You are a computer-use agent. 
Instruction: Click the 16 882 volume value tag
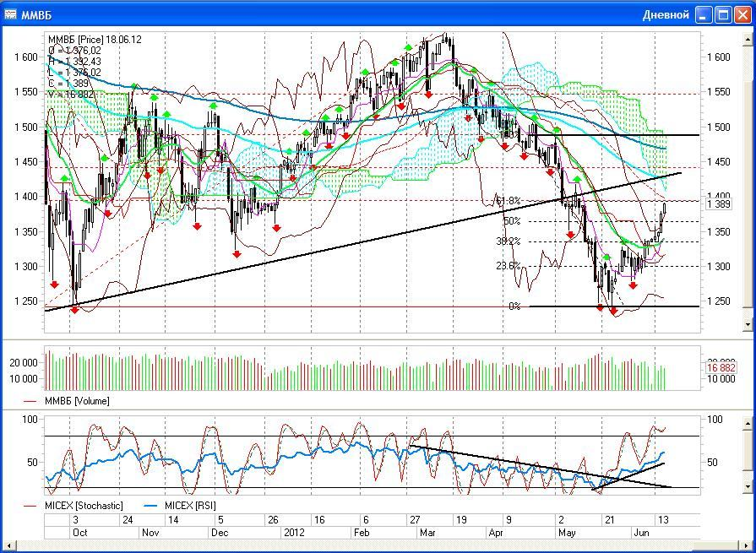pos(721,368)
